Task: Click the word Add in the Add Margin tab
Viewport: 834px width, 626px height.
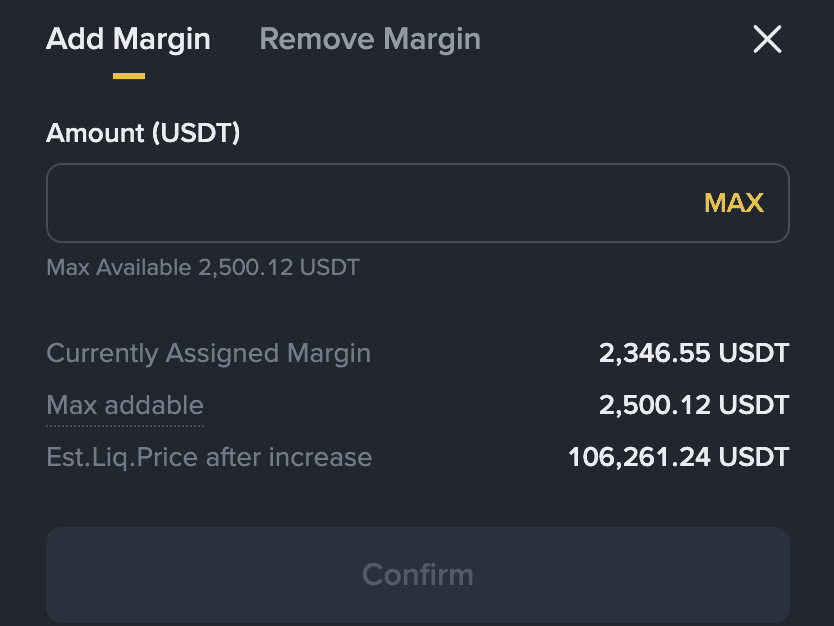Action: (76, 39)
